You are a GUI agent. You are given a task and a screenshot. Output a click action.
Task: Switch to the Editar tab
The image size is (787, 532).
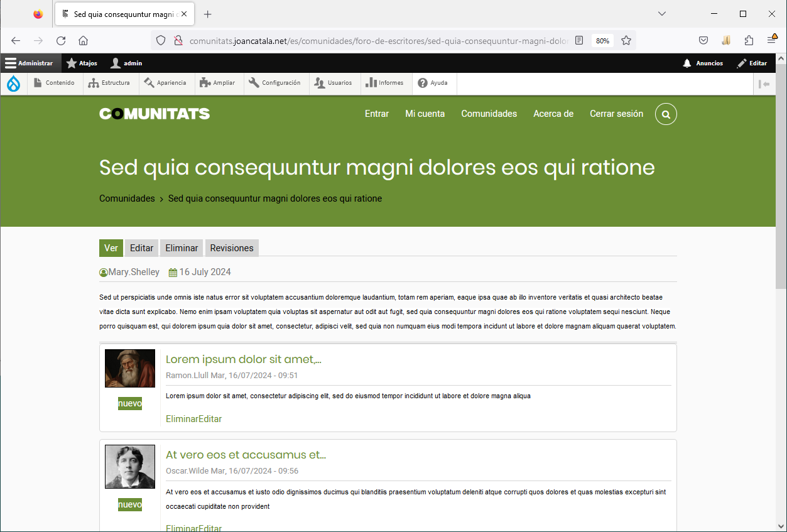pos(142,248)
